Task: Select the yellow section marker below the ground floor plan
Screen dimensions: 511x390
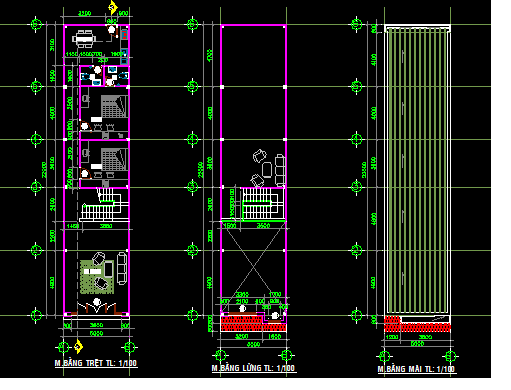Action: (78, 347)
